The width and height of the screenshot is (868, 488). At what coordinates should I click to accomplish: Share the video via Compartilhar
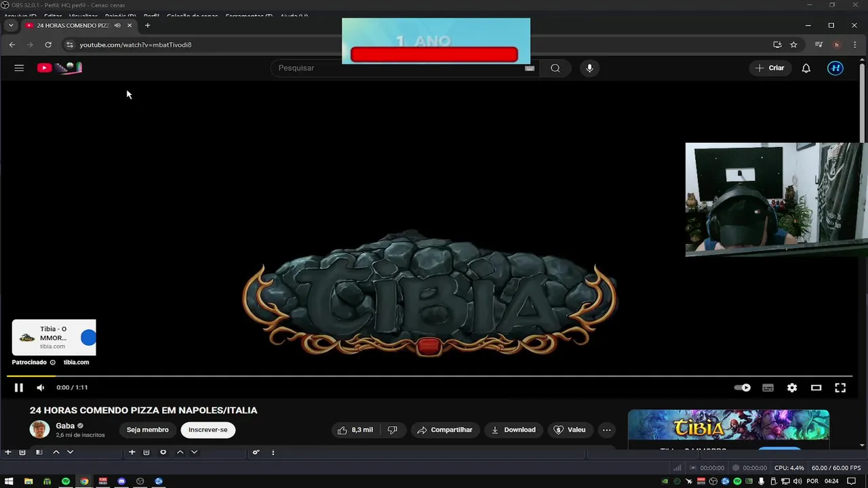click(x=445, y=430)
